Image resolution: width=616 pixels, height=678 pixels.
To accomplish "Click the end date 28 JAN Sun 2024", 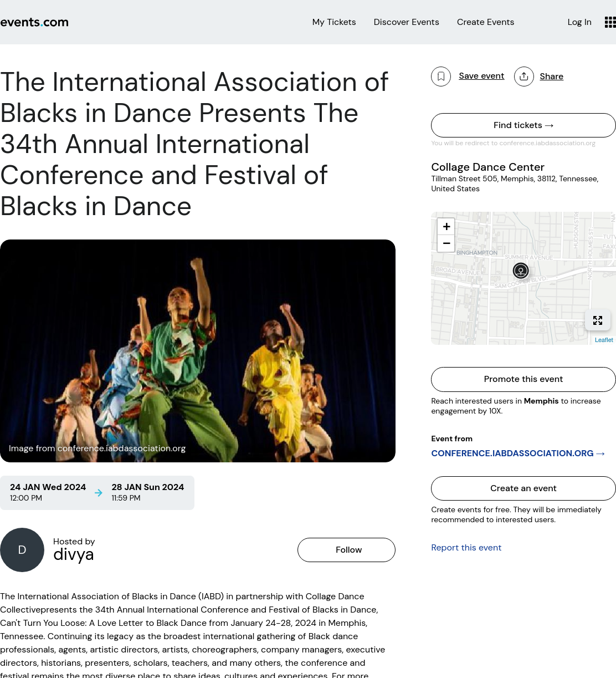I will pos(148,487).
